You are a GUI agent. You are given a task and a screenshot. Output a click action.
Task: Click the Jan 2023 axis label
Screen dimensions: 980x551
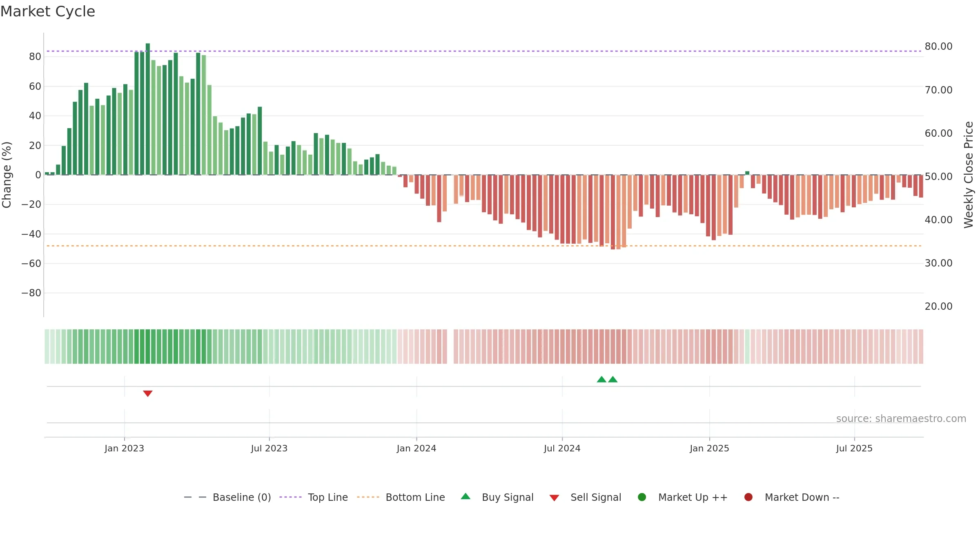pyautogui.click(x=124, y=448)
